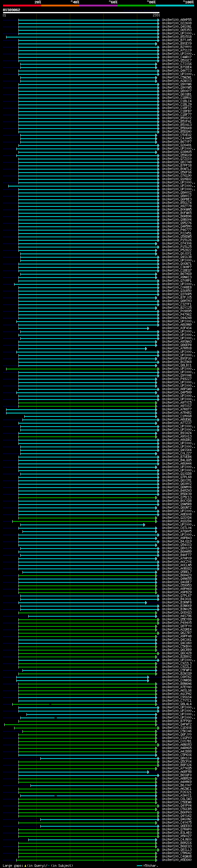Select the UniRef100_A5E640 entry

click(176, 860)
